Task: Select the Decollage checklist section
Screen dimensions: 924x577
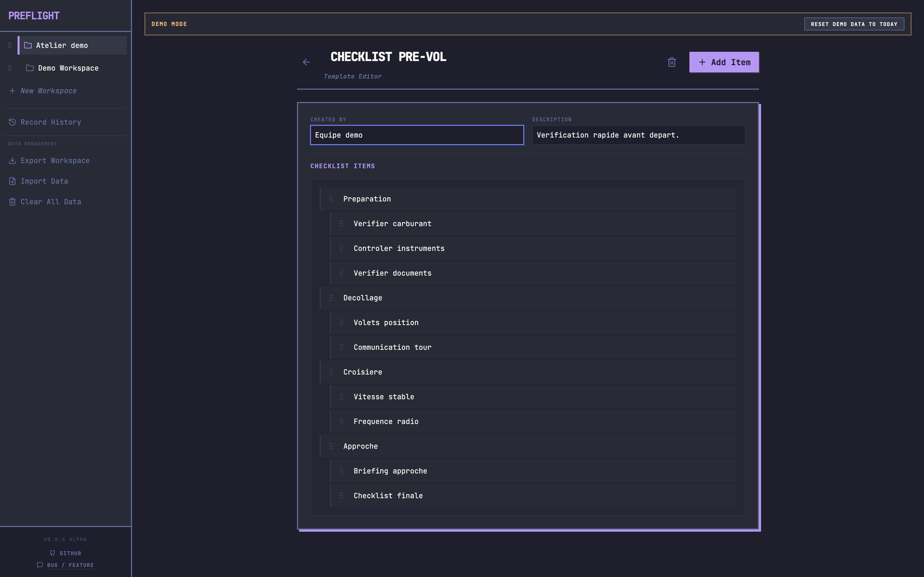Action: tap(363, 298)
